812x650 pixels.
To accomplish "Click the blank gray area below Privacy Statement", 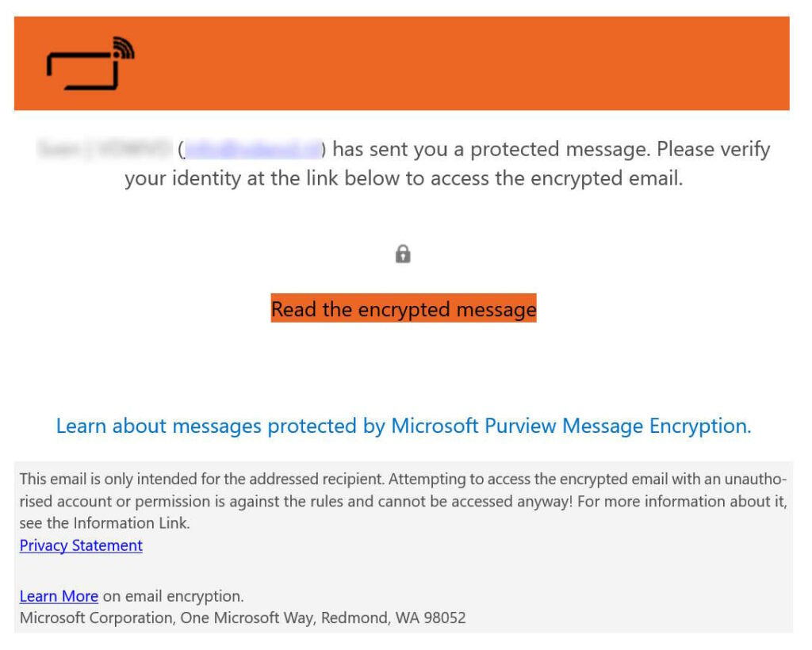I will [404, 571].
